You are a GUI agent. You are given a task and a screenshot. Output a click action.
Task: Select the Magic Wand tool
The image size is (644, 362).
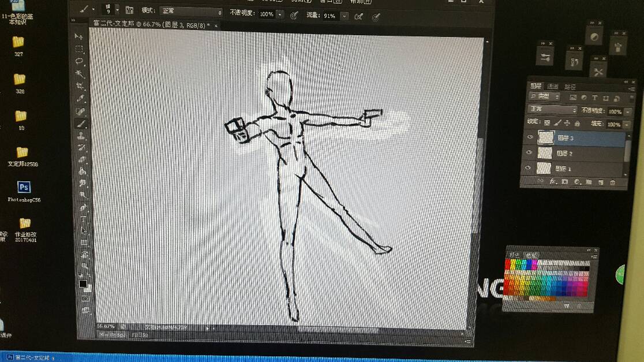(x=80, y=74)
